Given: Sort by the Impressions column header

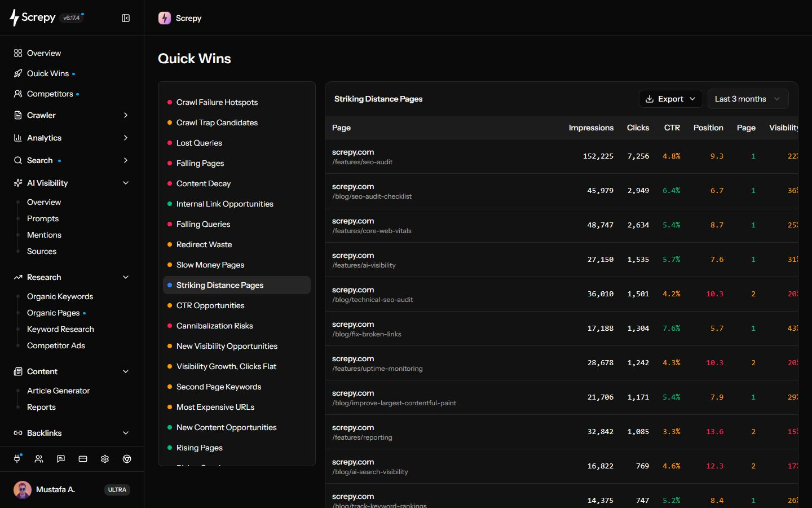Looking at the screenshot, I should pos(591,128).
